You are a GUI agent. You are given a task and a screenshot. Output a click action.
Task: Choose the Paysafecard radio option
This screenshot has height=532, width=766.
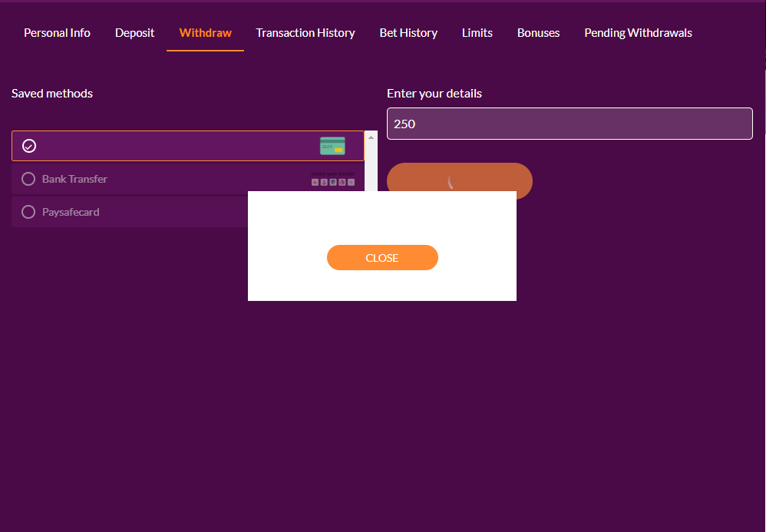28,212
